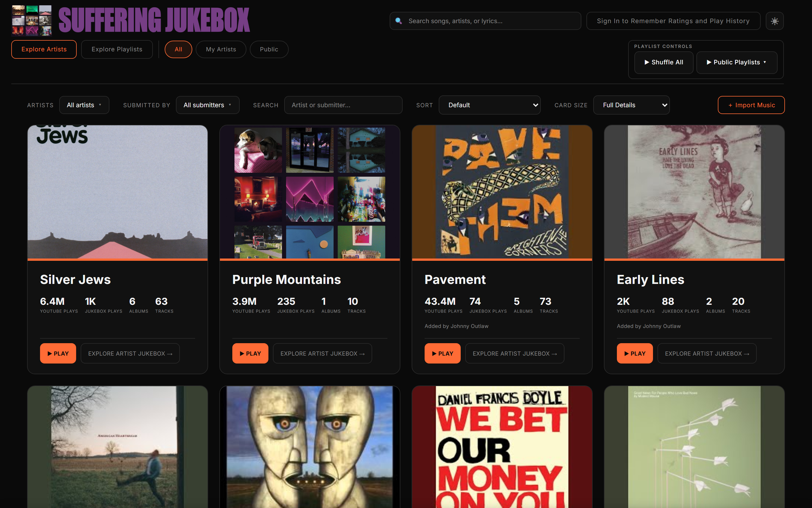812x508 pixels.
Task: Explore Artist Jukebox for Silver Jews
Action: coord(130,353)
